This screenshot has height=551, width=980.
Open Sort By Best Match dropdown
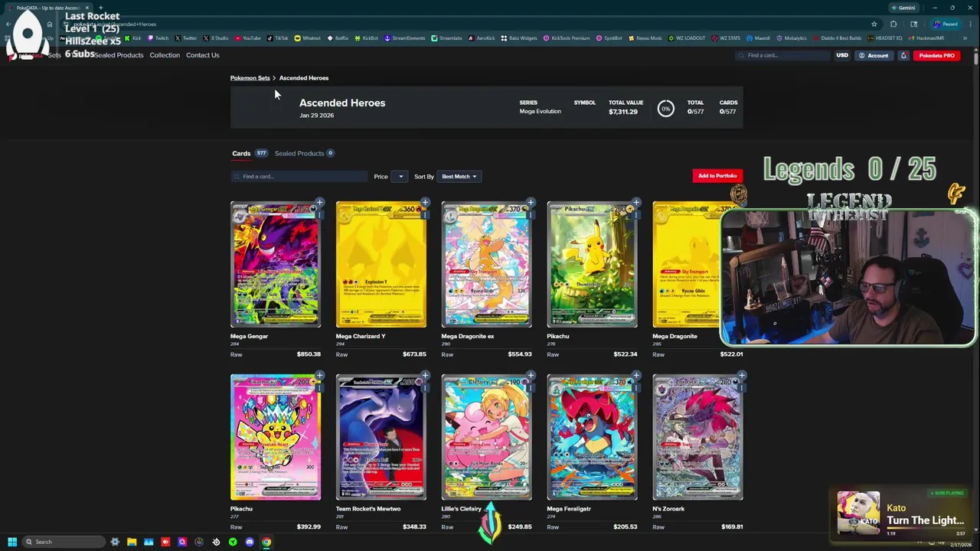click(459, 177)
